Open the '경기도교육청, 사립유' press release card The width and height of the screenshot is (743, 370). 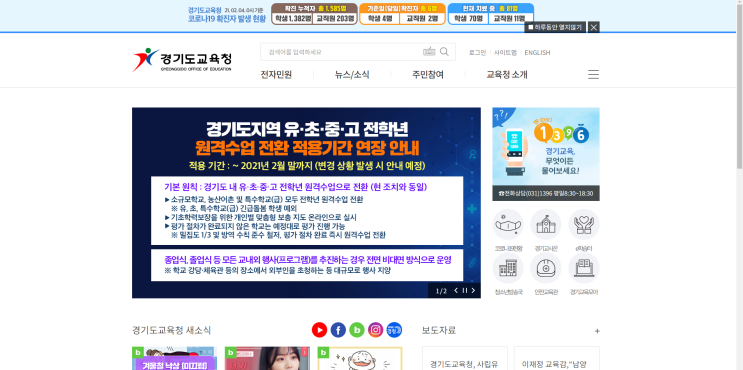(464, 359)
